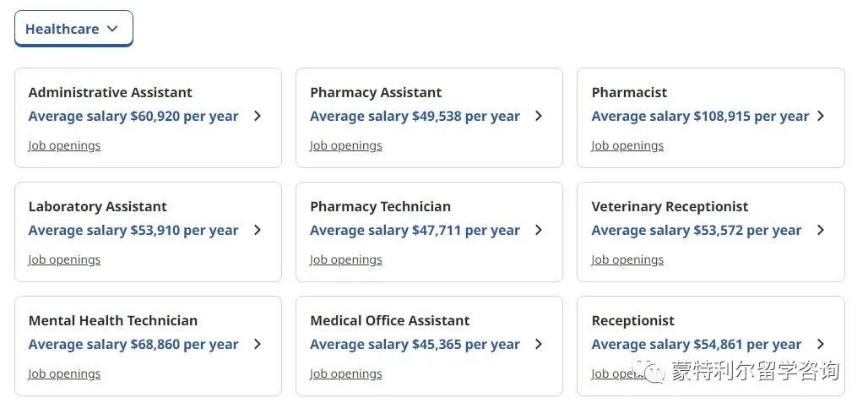Select the Pharmacist job title card
The image size is (868, 409).
(x=711, y=118)
